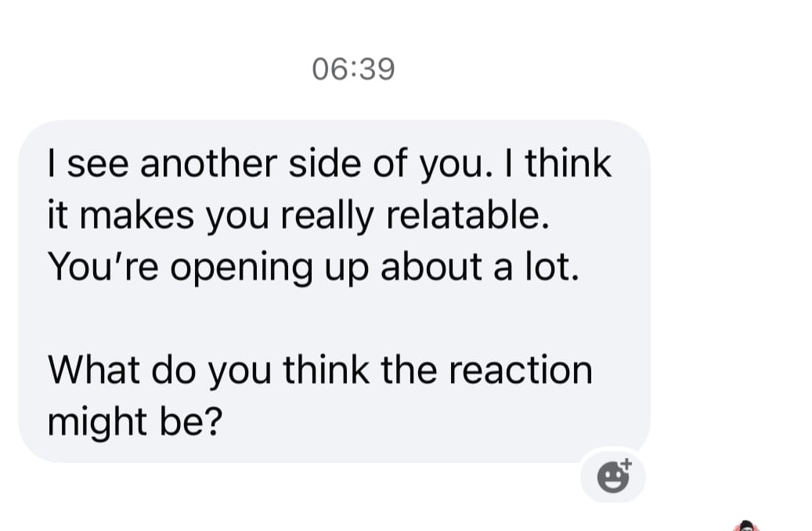Click the words "might be?" in bubble

click(135, 421)
